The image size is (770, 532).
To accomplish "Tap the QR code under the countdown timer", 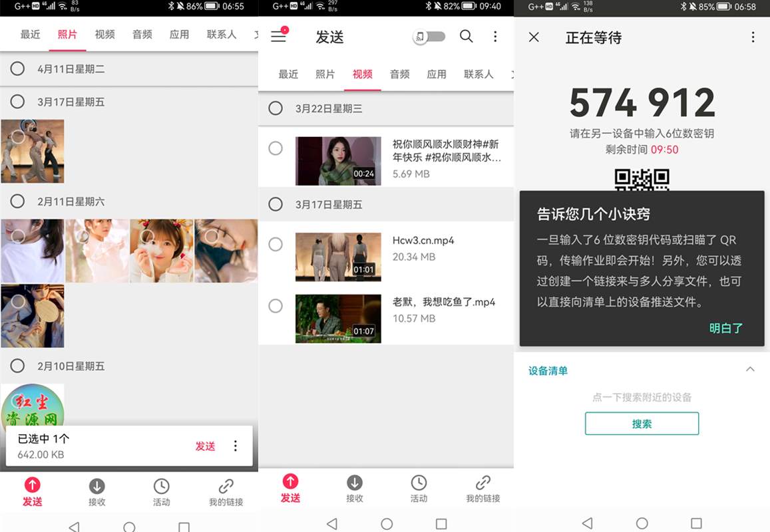I will click(x=642, y=180).
